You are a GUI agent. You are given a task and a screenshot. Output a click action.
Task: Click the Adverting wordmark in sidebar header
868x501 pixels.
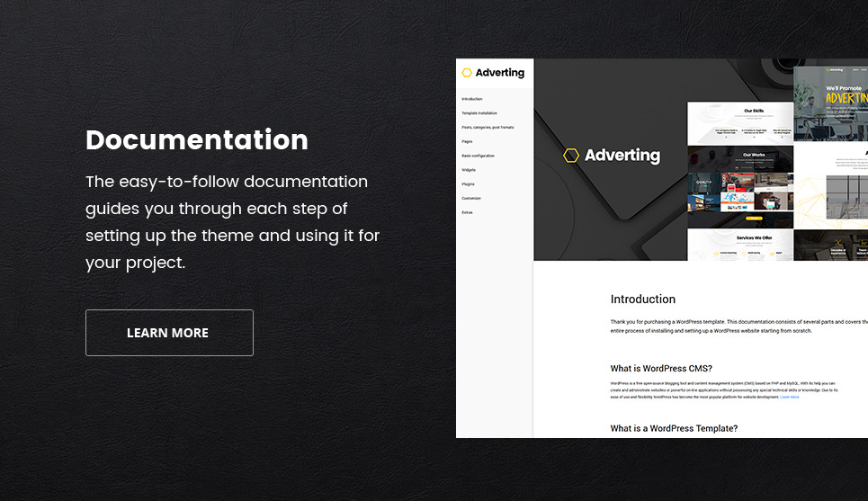(x=499, y=73)
